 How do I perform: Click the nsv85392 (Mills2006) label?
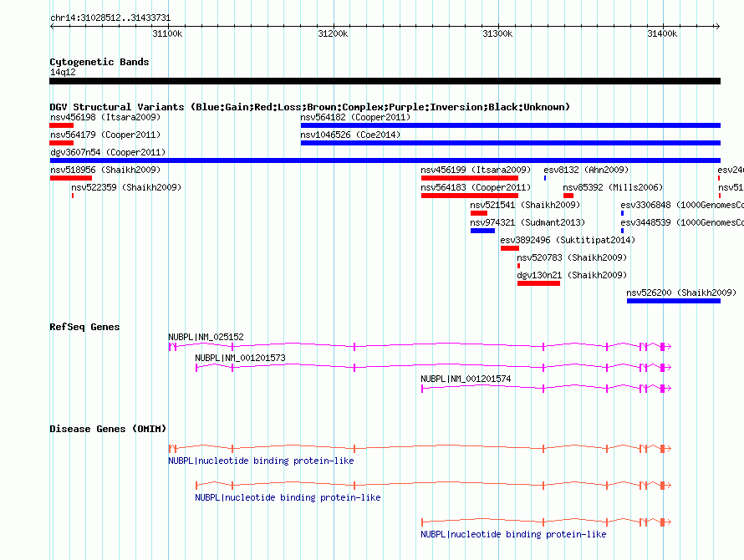point(613,187)
